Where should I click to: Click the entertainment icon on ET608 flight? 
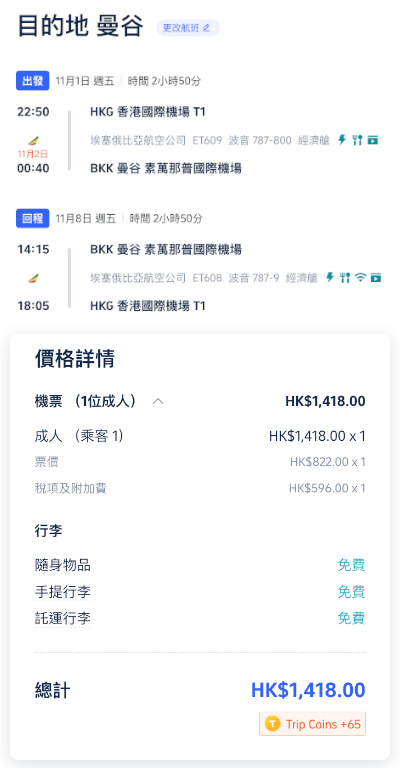tap(376, 278)
